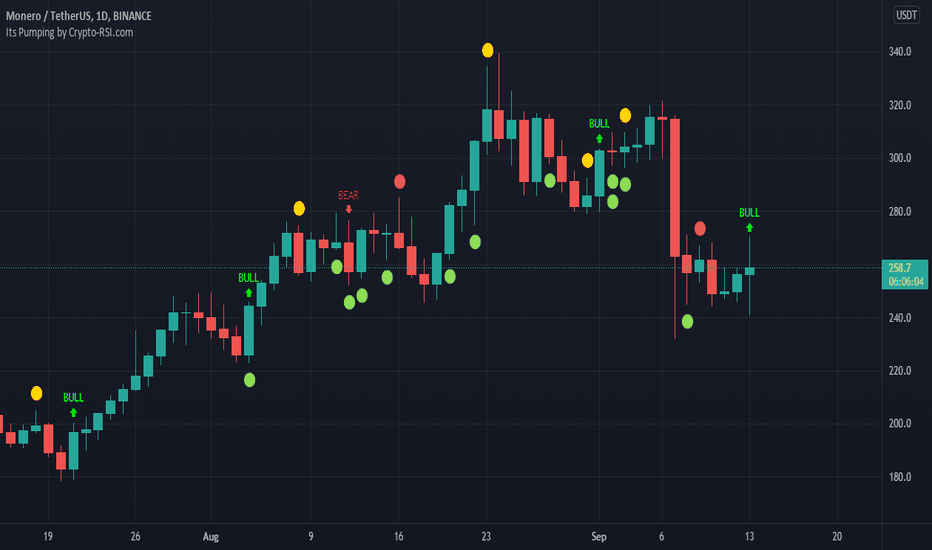Click the Sep date axis label
932x550 pixels.
[x=599, y=537]
